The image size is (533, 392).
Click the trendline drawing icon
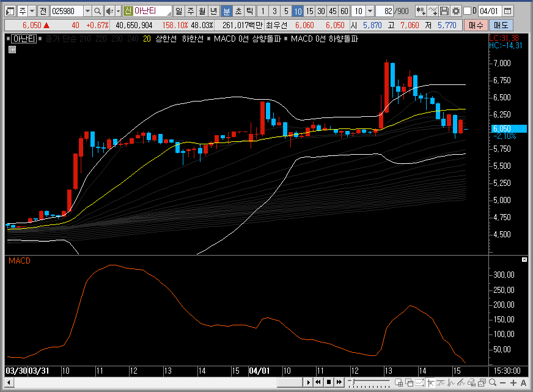pos(461,383)
